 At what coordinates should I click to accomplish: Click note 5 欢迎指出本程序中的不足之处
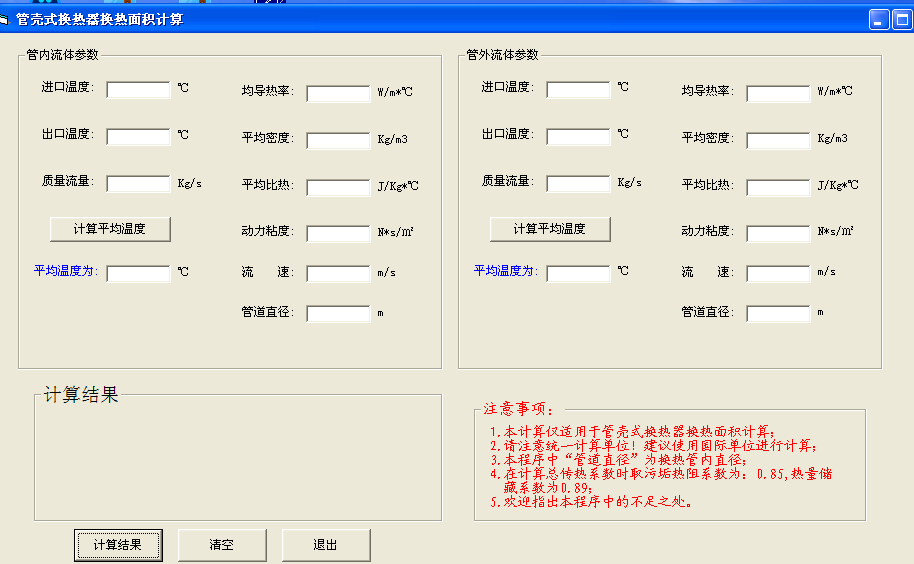tap(591, 502)
